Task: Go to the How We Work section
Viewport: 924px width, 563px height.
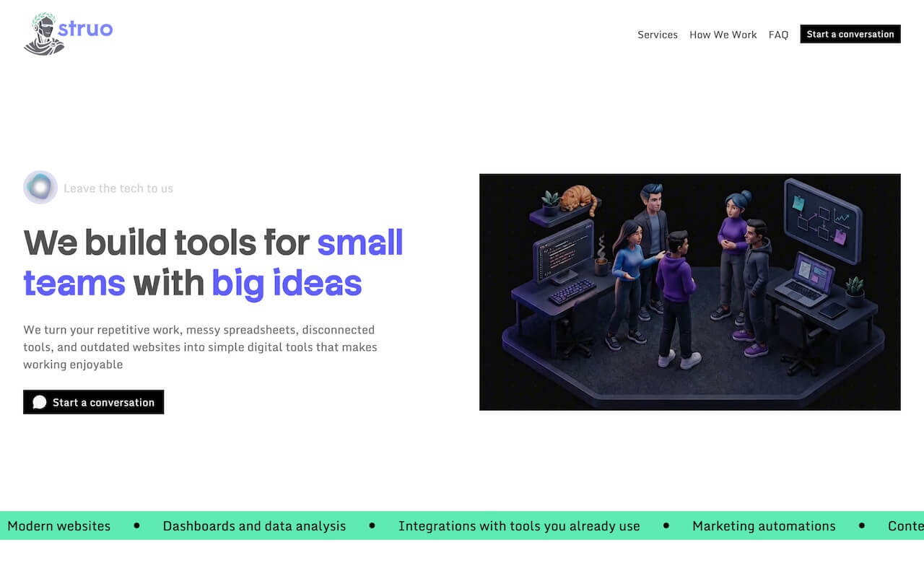Action: pyautogui.click(x=723, y=35)
